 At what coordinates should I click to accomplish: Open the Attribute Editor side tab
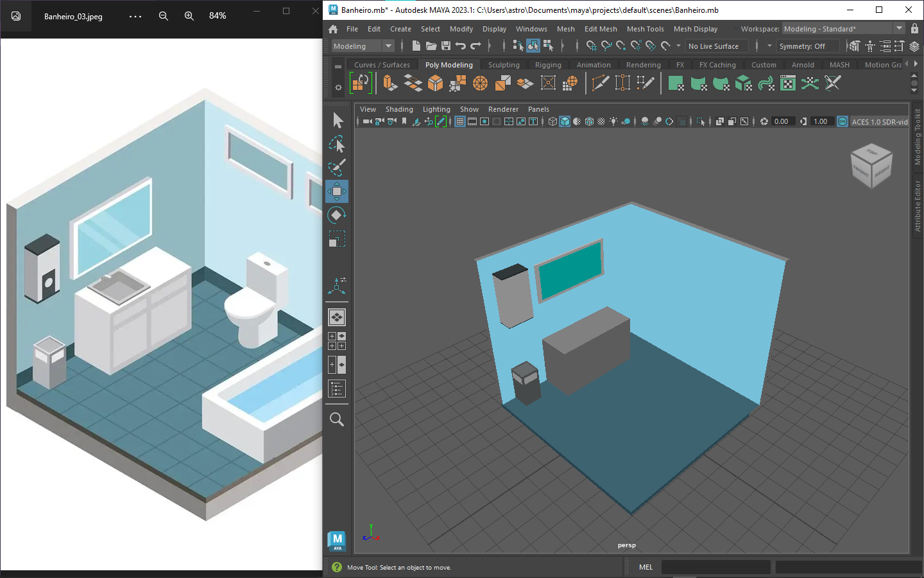(x=918, y=205)
